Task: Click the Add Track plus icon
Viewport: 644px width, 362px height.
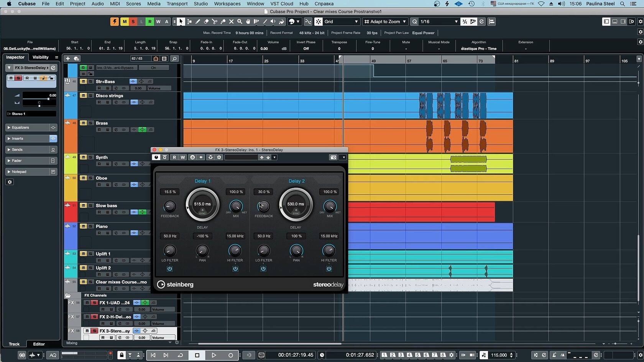Action: coord(68,59)
